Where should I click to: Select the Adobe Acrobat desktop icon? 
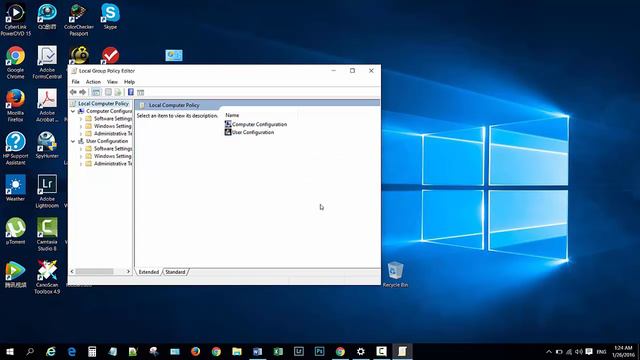pos(47,105)
